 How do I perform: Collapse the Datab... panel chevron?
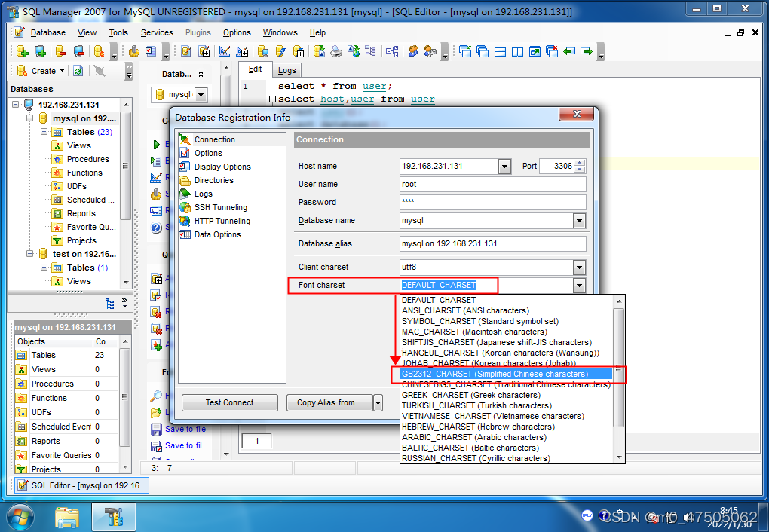click(201, 74)
